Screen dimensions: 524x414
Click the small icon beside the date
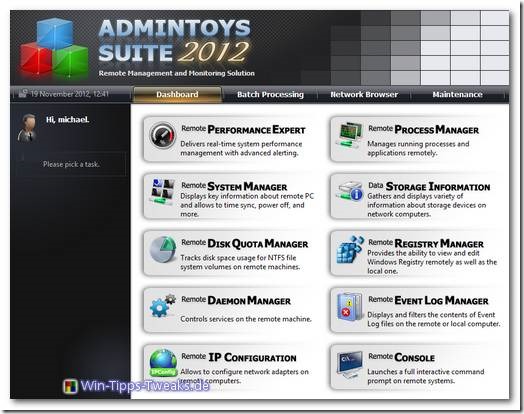[23, 93]
